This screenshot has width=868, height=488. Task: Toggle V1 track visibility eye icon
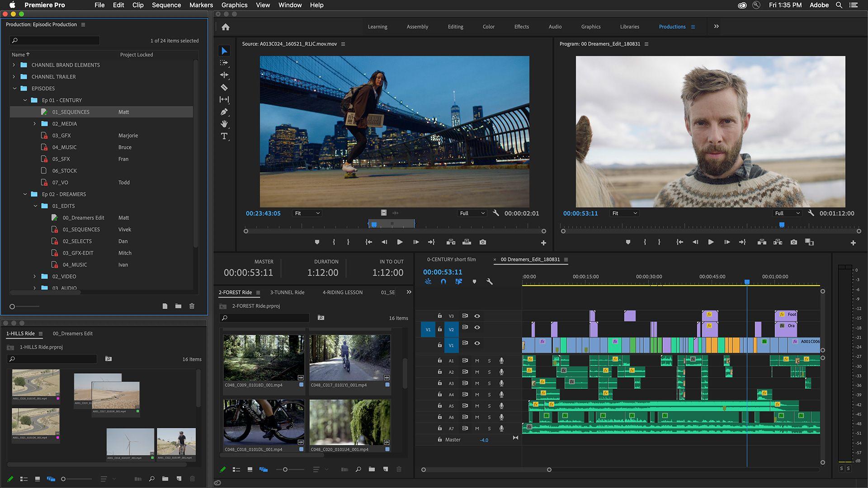[477, 343]
